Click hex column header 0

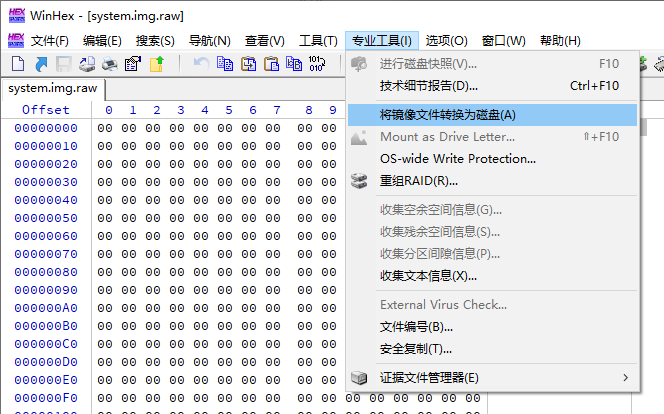[x=109, y=110]
